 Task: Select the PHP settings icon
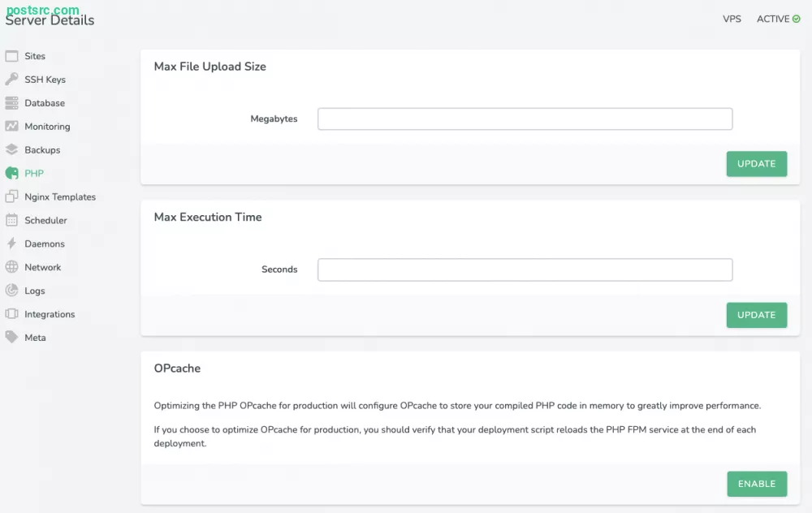[32, 173]
